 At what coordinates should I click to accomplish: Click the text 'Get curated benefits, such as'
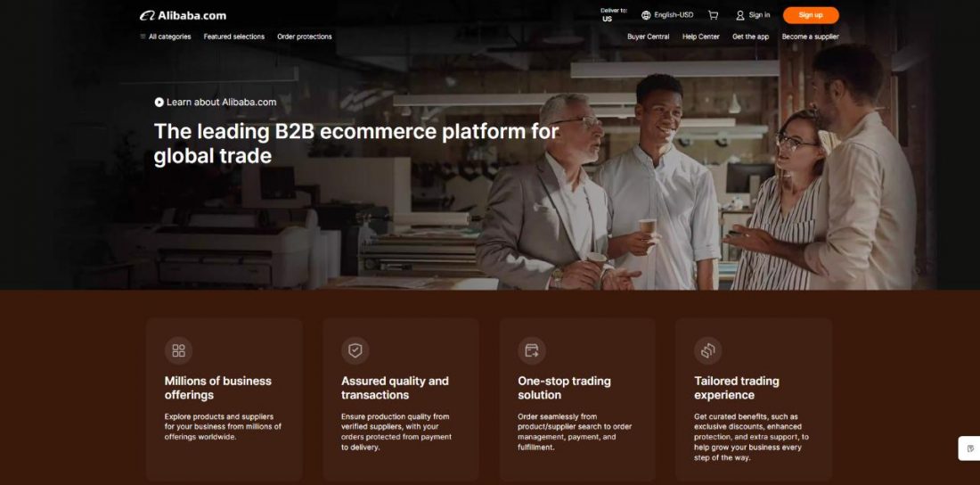[746, 416]
